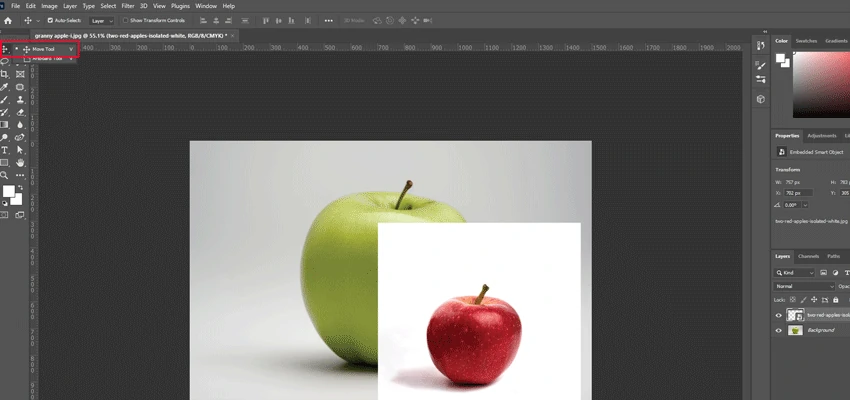
Task: Toggle the Auto-Select checkbox
Action: (x=50, y=21)
